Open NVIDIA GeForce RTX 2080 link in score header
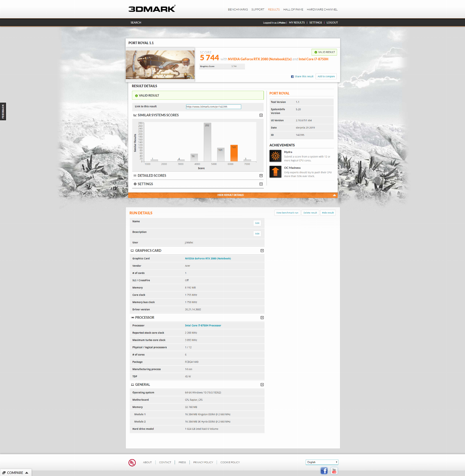 coord(260,59)
